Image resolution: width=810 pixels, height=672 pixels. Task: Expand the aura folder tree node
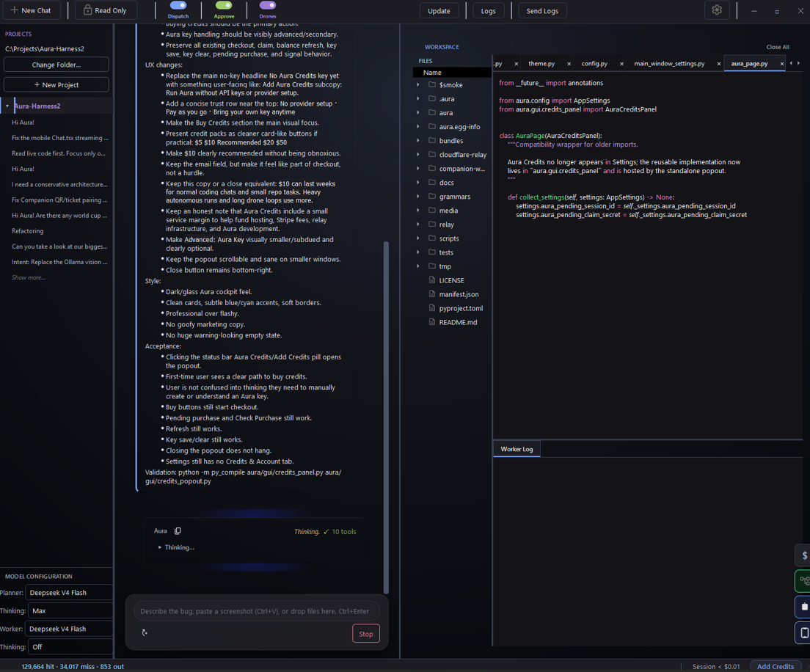coord(418,112)
